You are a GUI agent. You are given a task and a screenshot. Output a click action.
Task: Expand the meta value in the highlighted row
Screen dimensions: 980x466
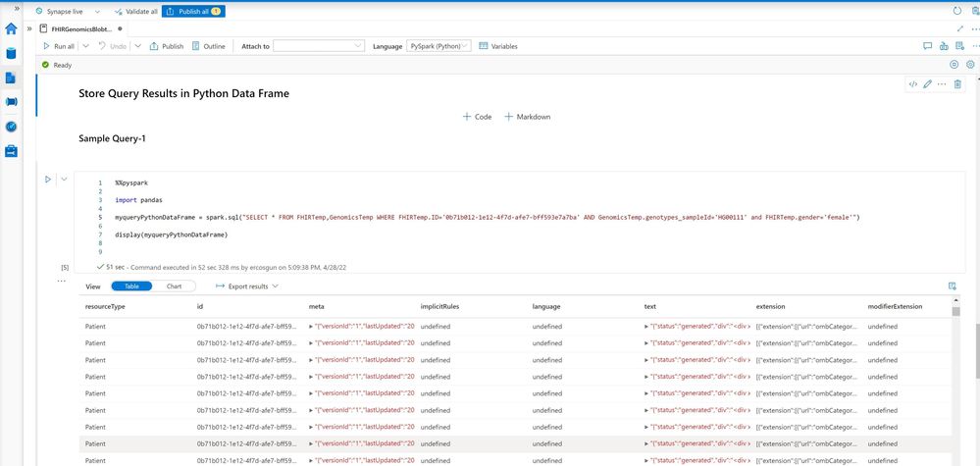pos(311,443)
